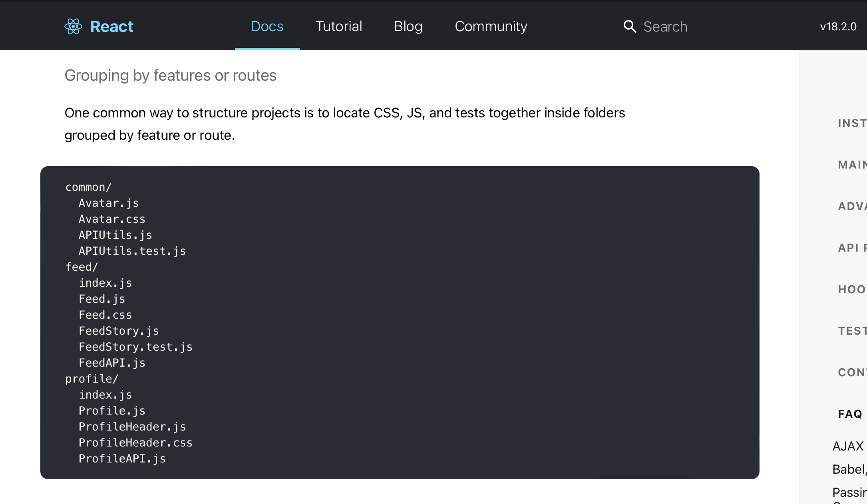Expand the API Reference sidebar section
The image size is (867, 504).
tap(852, 248)
